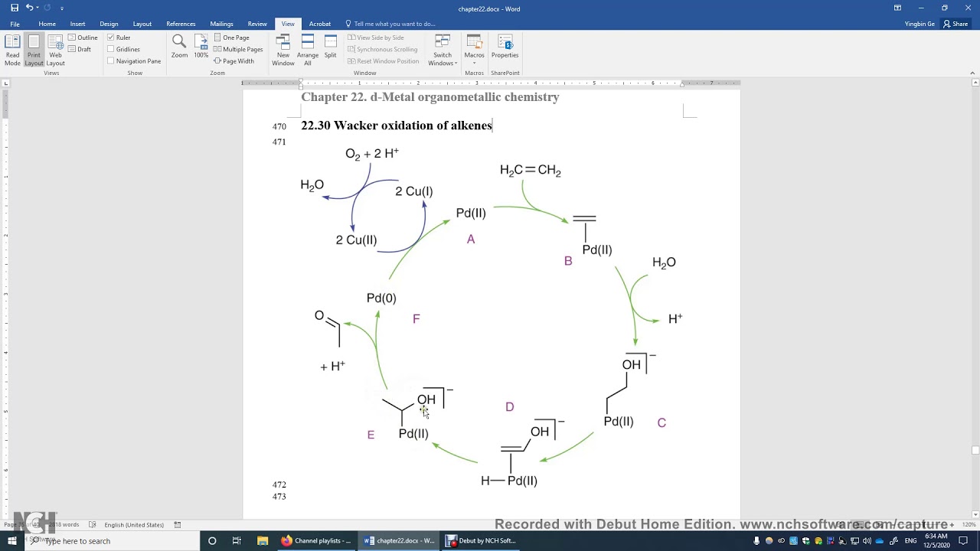Viewport: 980px width, 551px height.
Task: Open Firefox Channel playlists taskbar window
Action: coord(316,541)
